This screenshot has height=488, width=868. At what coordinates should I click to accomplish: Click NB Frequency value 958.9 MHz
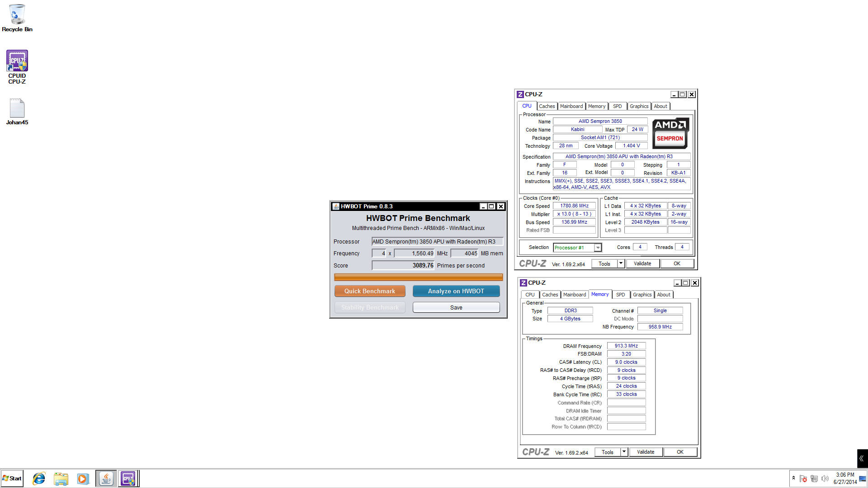tap(660, 327)
